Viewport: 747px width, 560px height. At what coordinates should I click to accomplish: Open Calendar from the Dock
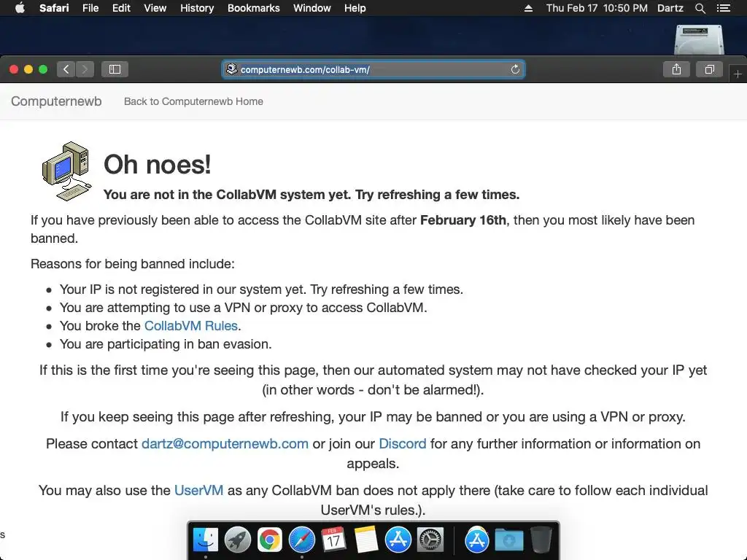333,540
